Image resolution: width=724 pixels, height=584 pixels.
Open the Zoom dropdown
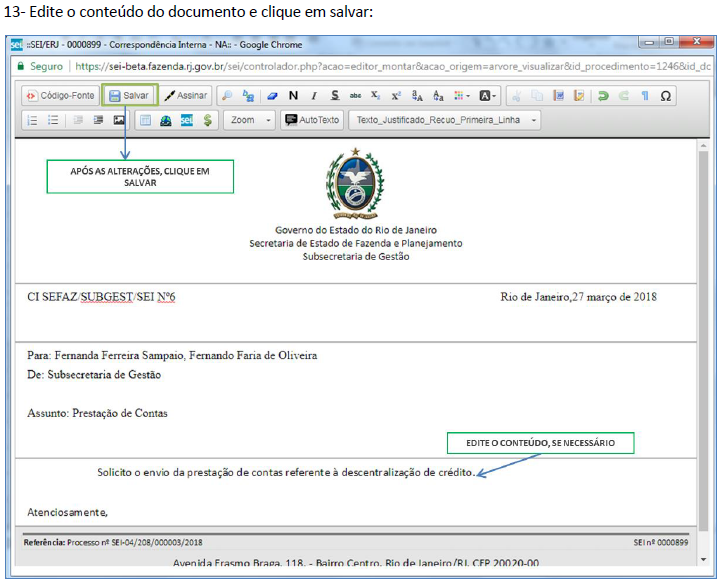tap(250, 120)
